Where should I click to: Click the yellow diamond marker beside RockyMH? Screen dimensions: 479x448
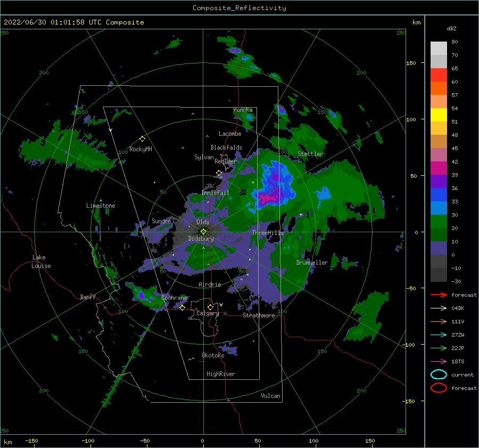tap(142, 139)
